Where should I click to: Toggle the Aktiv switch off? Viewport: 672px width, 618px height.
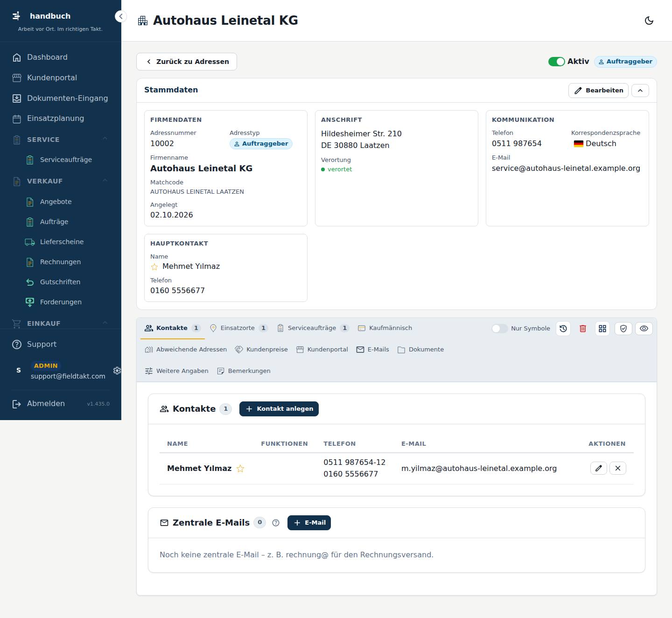(x=556, y=62)
